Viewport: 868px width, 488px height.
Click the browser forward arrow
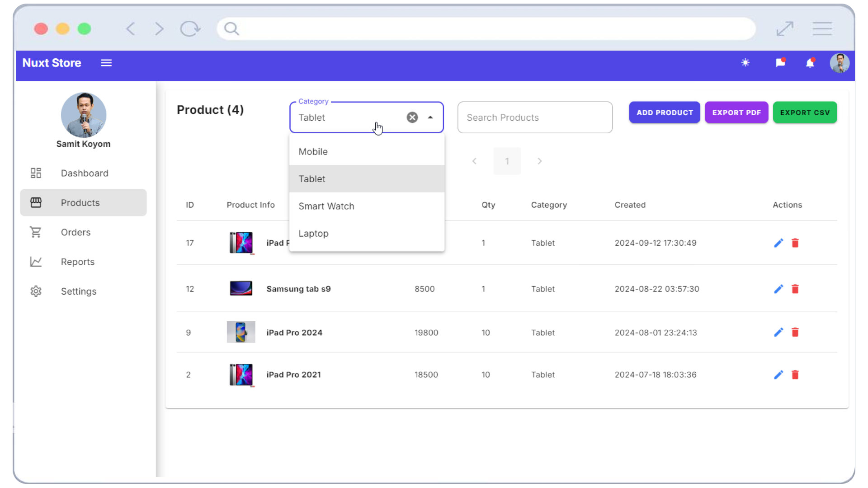159,29
